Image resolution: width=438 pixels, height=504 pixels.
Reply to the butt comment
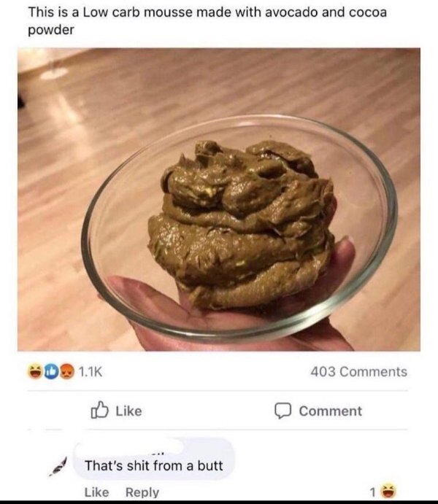pos(142,492)
